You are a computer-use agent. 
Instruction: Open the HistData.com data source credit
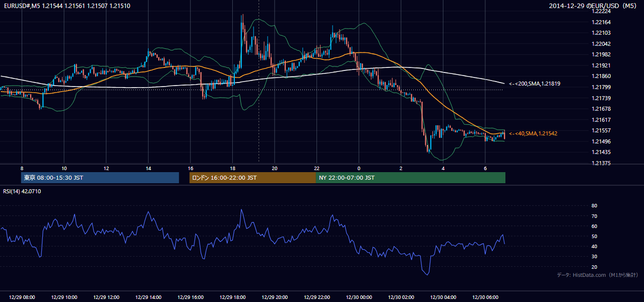(x=597, y=275)
